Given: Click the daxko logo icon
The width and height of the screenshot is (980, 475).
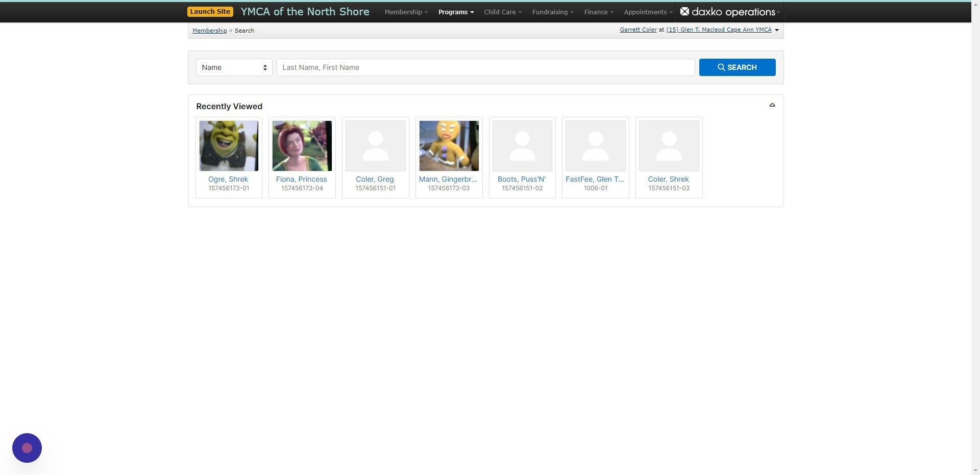Looking at the screenshot, I should 684,11.
